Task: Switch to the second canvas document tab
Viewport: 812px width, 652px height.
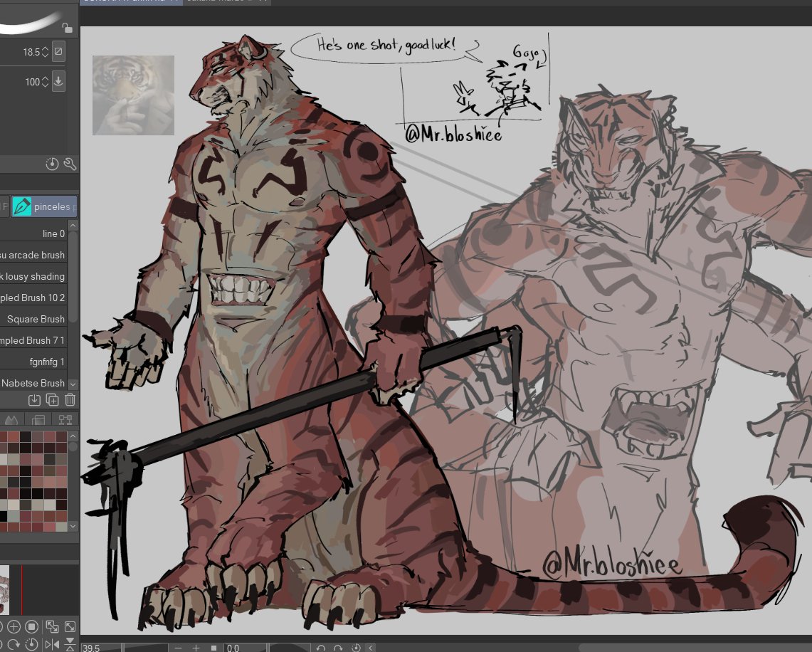Action: tap(227, 1)
